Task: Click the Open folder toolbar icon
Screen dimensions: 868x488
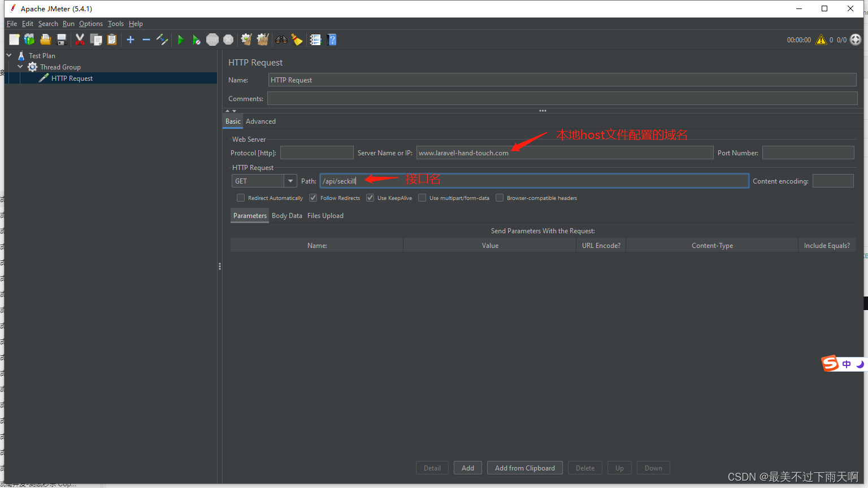Action: [46, 40]
